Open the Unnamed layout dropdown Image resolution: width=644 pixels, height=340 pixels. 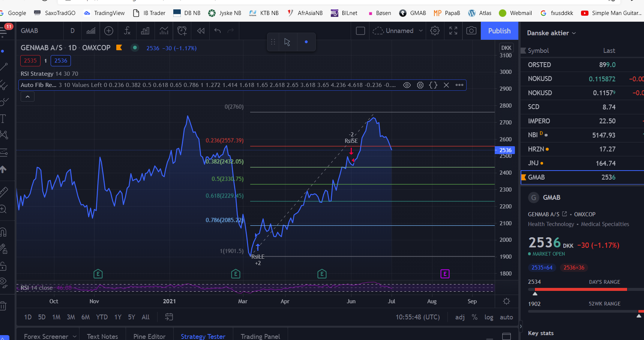coord(398,31)
